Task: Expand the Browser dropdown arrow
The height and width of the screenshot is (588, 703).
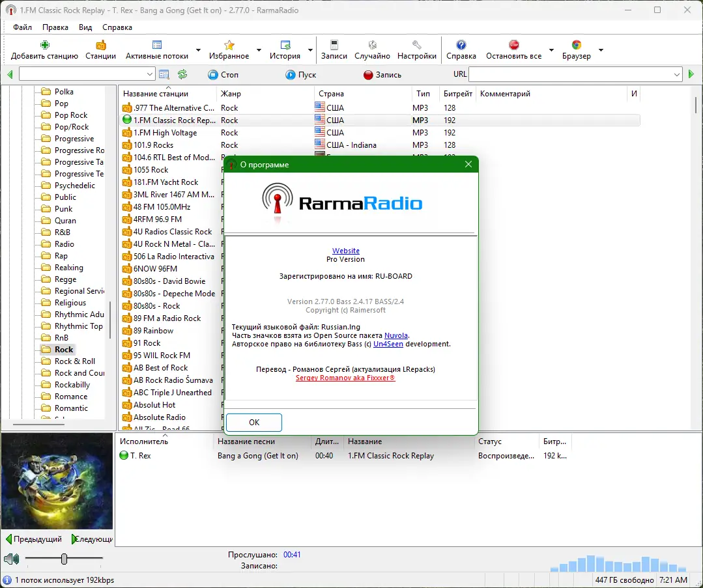Action: 601,49
